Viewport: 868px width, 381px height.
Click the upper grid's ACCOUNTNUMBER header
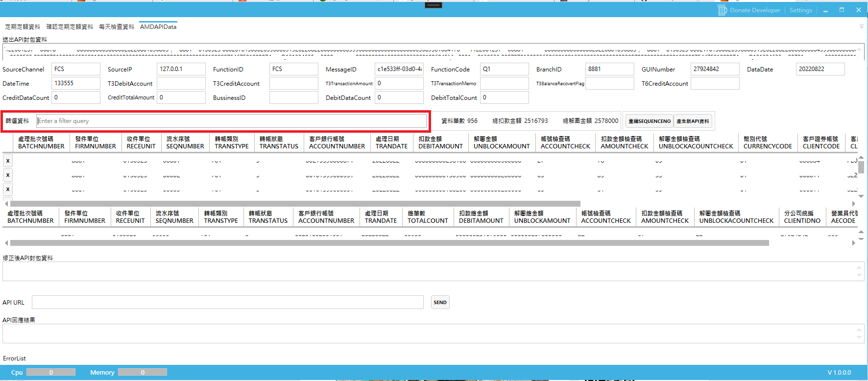[x=337, y=143]
